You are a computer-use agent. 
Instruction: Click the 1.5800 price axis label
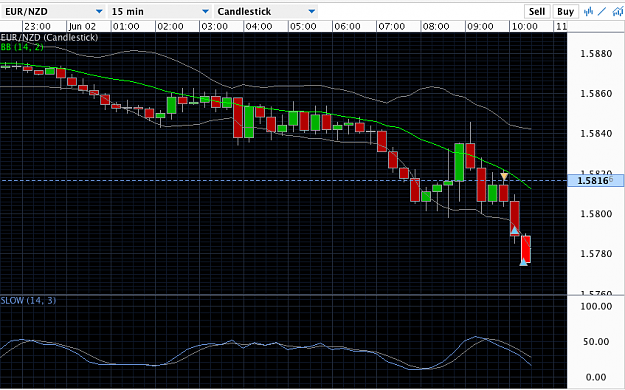tap(596, 214)
